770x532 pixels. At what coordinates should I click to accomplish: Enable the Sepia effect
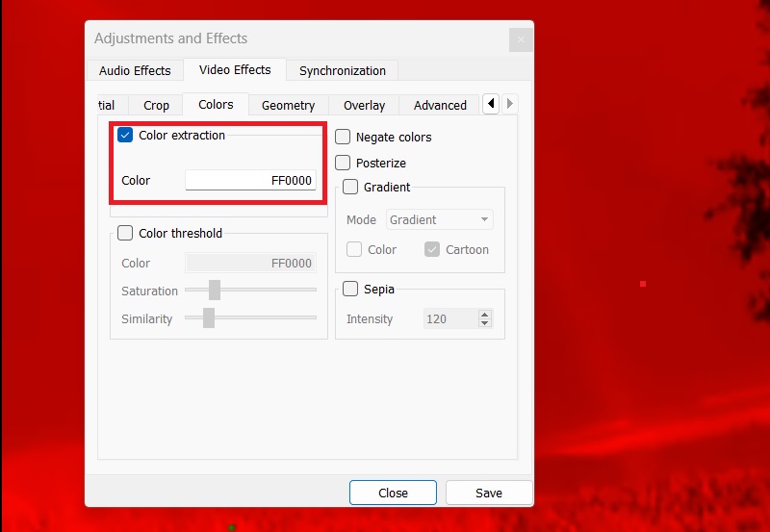[350, 289]
